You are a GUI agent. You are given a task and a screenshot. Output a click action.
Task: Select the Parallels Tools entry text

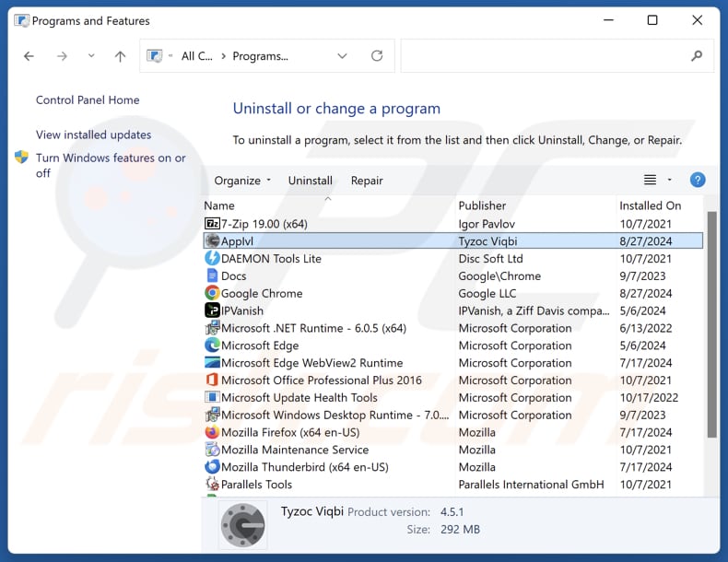point(256,485)
